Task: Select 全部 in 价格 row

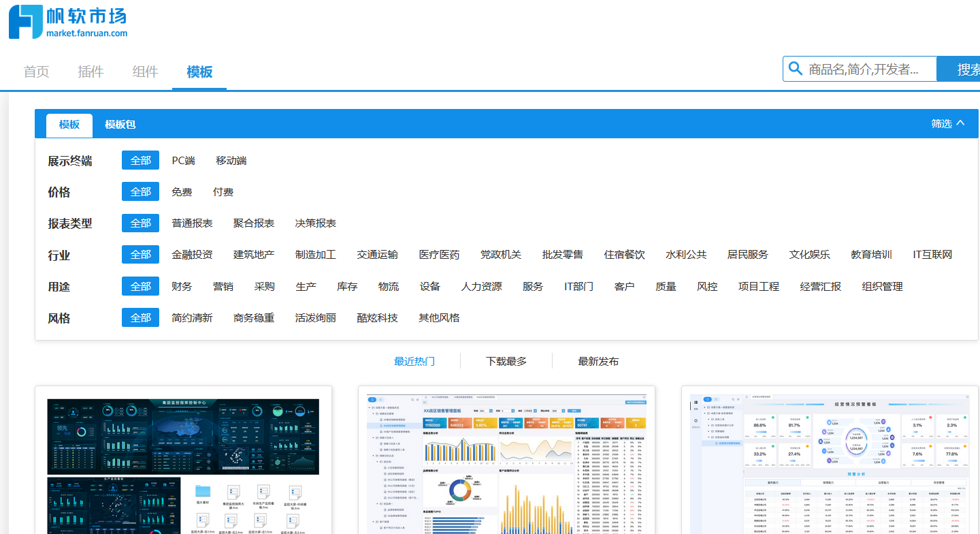Action: point(141,192)
